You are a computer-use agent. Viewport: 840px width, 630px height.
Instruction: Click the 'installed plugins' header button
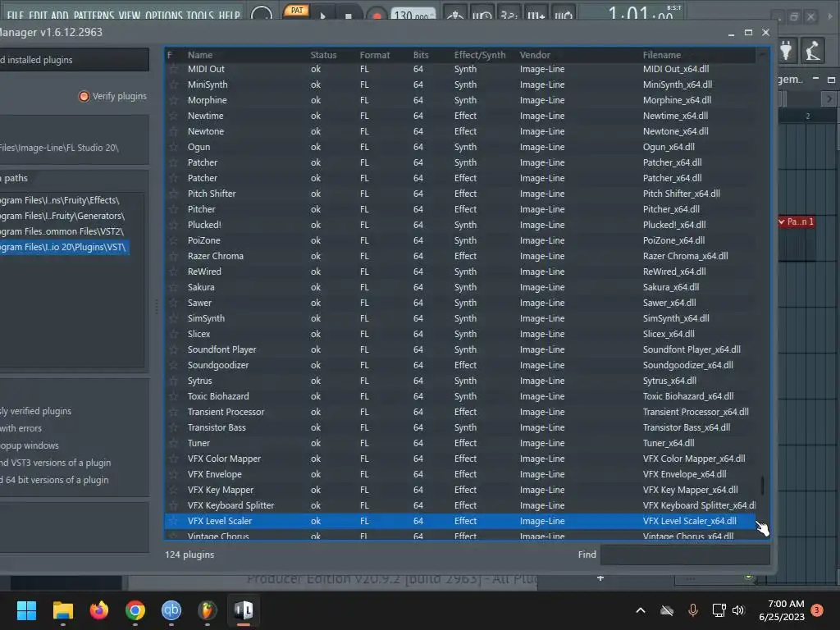(75, 59)
